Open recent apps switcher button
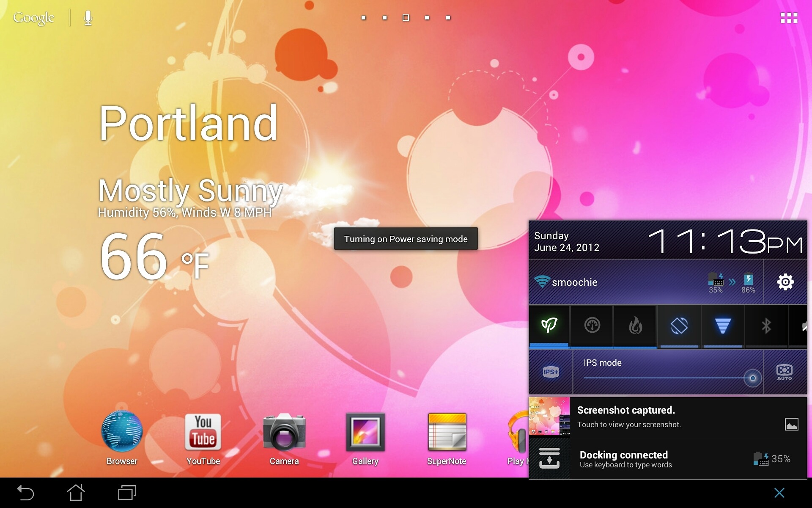 127,493
